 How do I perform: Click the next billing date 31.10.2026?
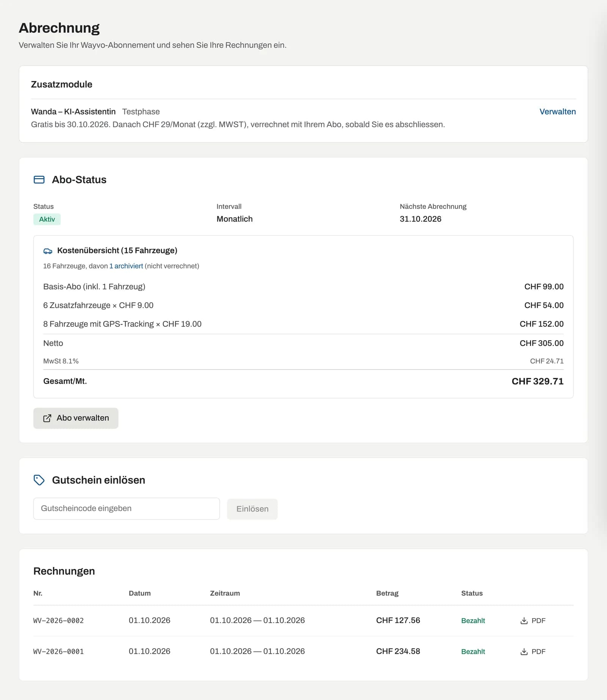tap(420, 219)
